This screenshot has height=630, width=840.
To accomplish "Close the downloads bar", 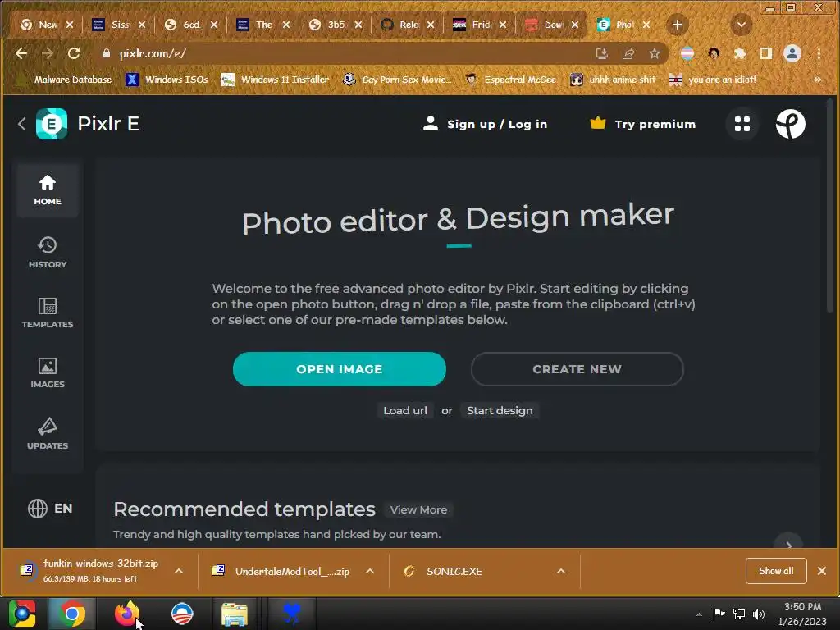I will click(822, 571).
